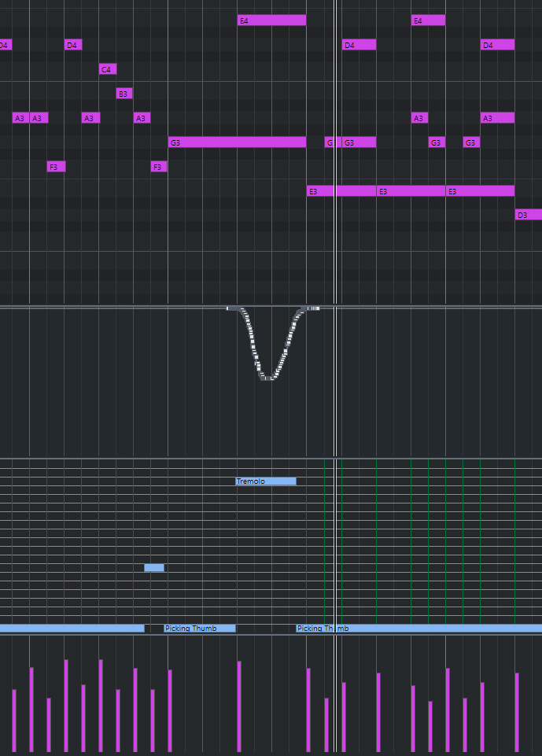This screenshot has height=756, width=542.
Task: Click the lowest point of controller curve
Action: [x=267, y=378]
